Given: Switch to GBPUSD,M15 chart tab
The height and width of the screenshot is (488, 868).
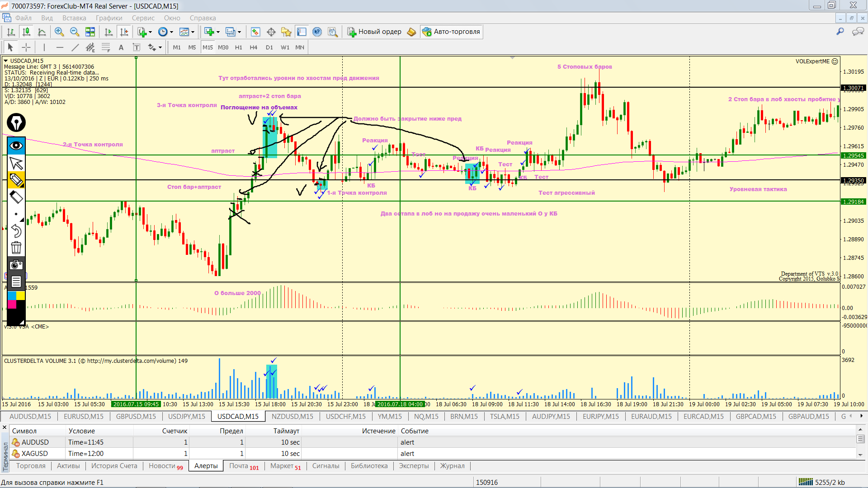Looking at the screenshot, I should (136, 416).
